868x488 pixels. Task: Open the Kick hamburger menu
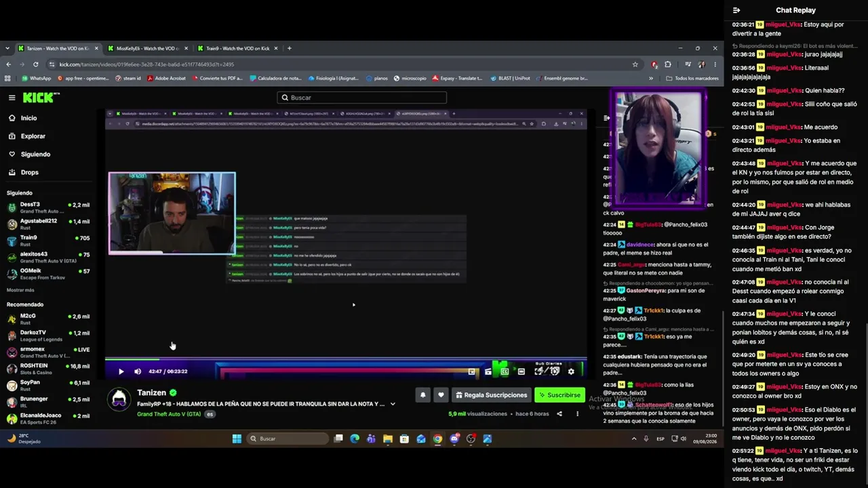[x=12, y=98]
